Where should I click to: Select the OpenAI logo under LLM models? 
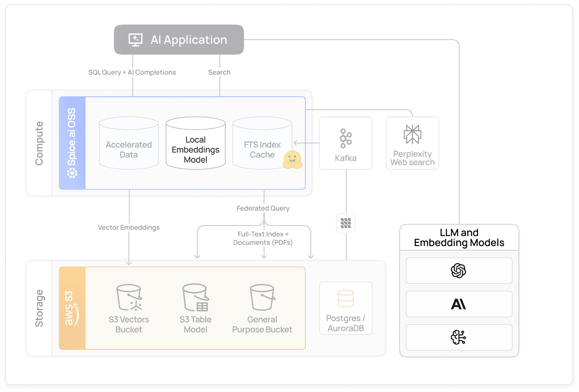coord(459,271)
